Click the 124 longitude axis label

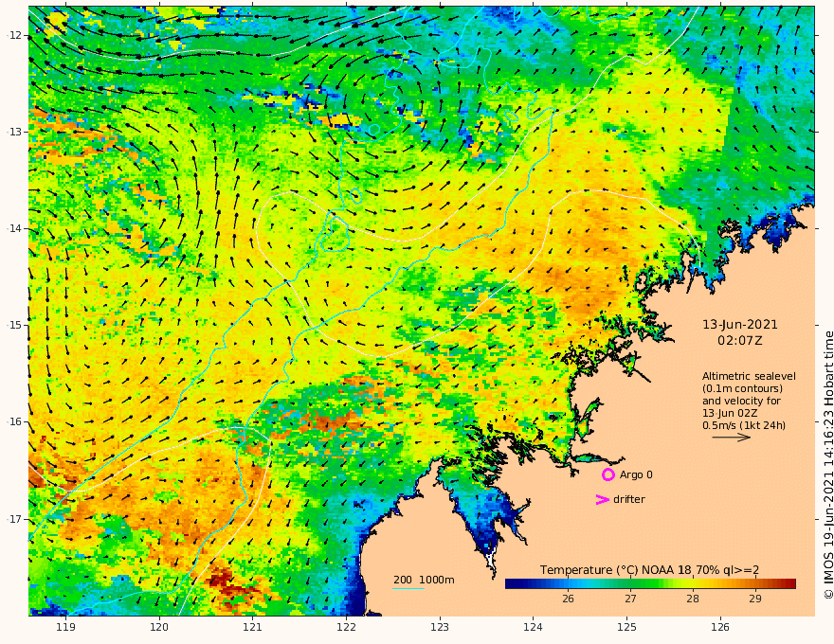[x=534, y=628]
